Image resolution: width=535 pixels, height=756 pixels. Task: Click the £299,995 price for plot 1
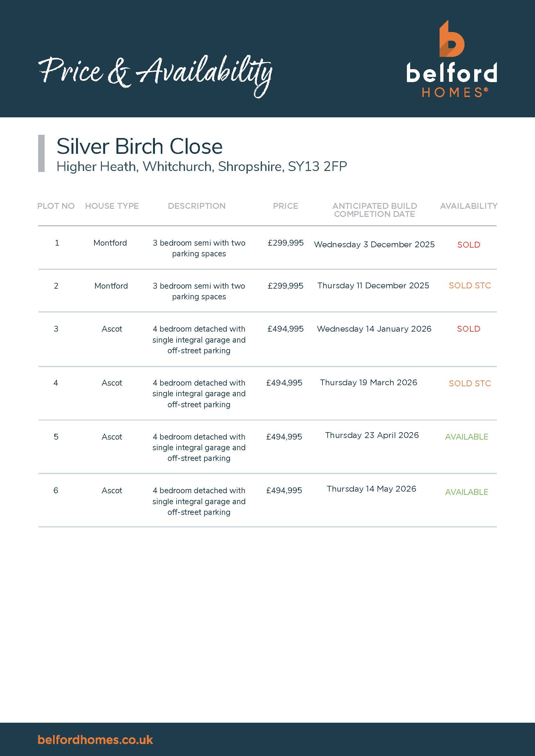(x=285, y=243)
